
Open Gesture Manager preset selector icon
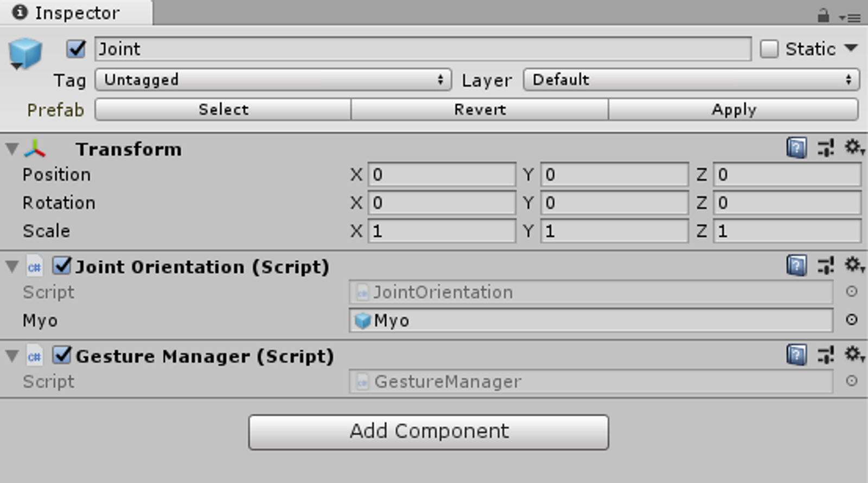point(826,355)
